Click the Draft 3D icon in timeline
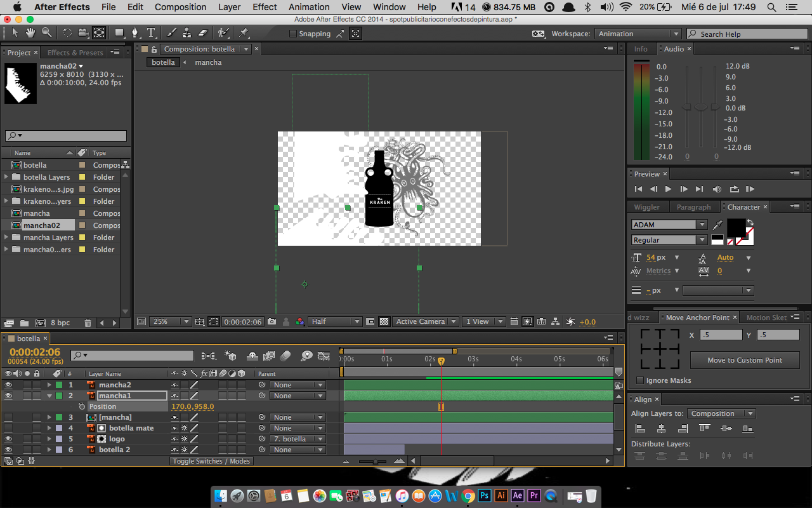 tap(231, 356)
